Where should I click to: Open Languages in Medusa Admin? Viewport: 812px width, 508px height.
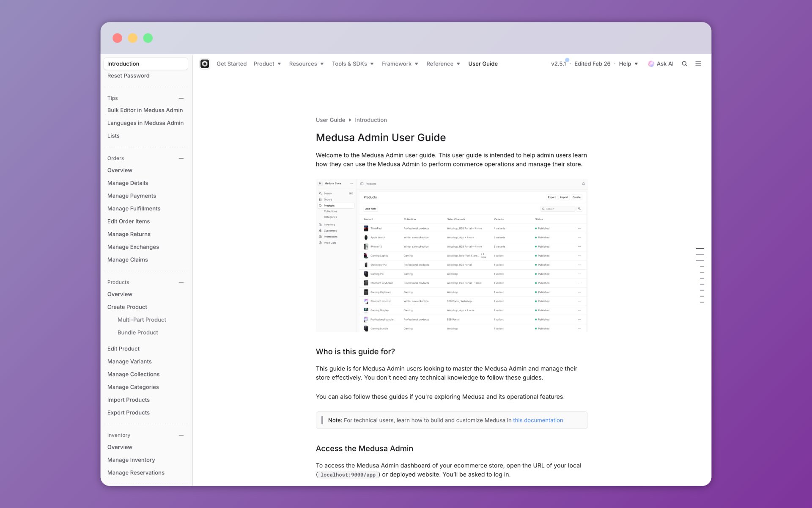[145, 123]
